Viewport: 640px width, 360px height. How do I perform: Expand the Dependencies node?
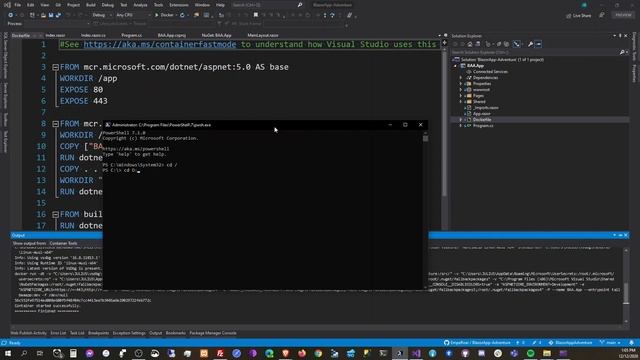461,78
